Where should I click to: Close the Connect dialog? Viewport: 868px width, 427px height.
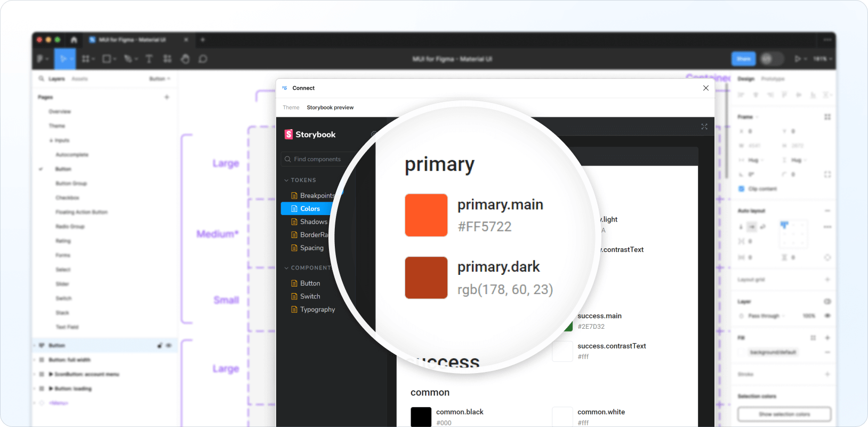tap(706, 88)
